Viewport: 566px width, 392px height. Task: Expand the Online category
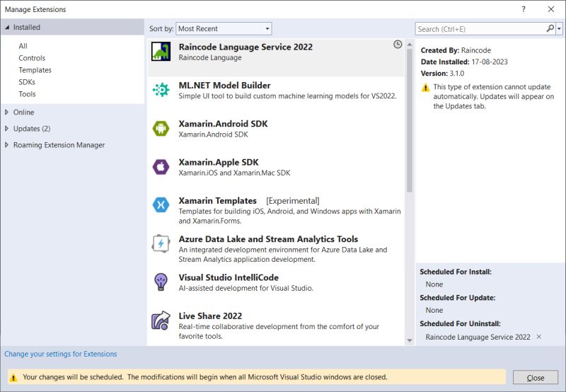pyautogui.click(x=7, y=113)
